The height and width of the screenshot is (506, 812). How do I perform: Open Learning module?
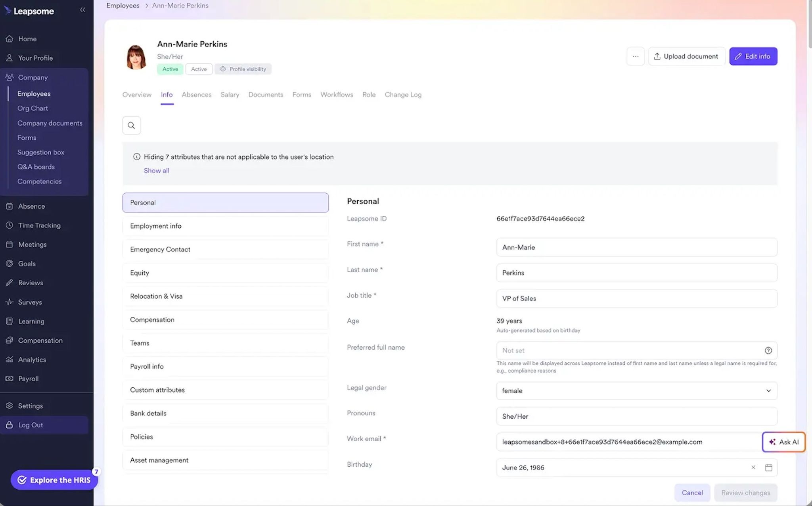click(x=31, y=321)
